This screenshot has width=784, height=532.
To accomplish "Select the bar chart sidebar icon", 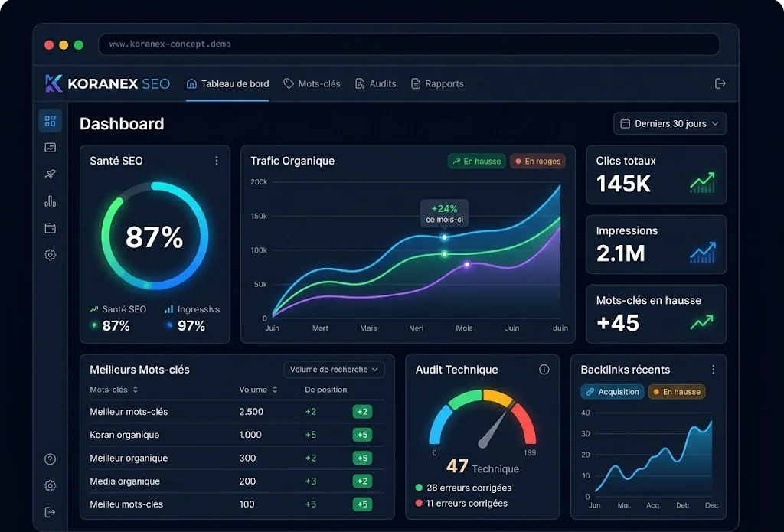I will pyautogui.click(x=50, y=201).
